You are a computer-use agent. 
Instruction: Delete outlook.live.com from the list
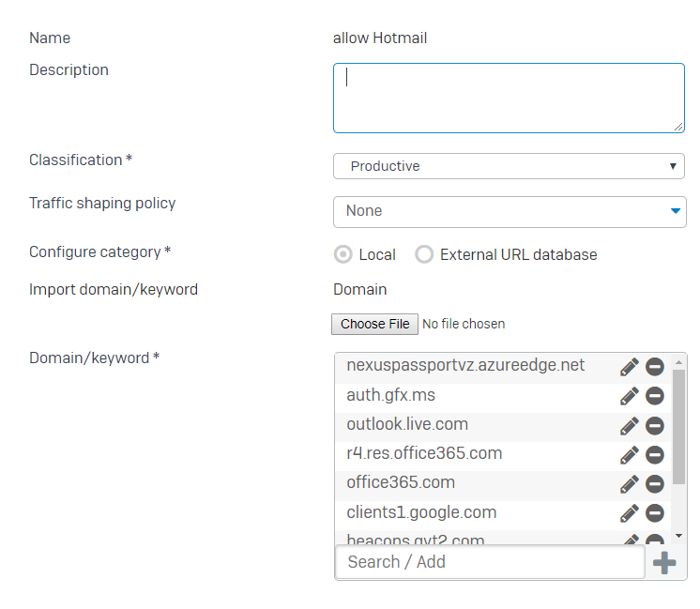[x=655, y=426]
